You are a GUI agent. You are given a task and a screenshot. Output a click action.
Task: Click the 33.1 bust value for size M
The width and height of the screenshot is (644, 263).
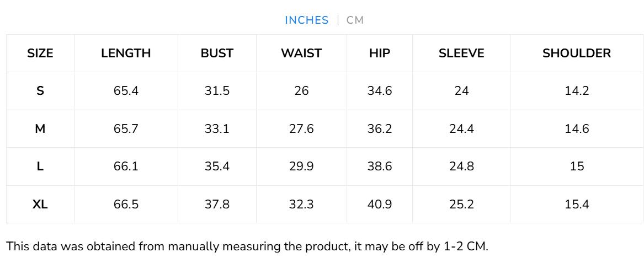pyautogui.click(x=217, y=129)
